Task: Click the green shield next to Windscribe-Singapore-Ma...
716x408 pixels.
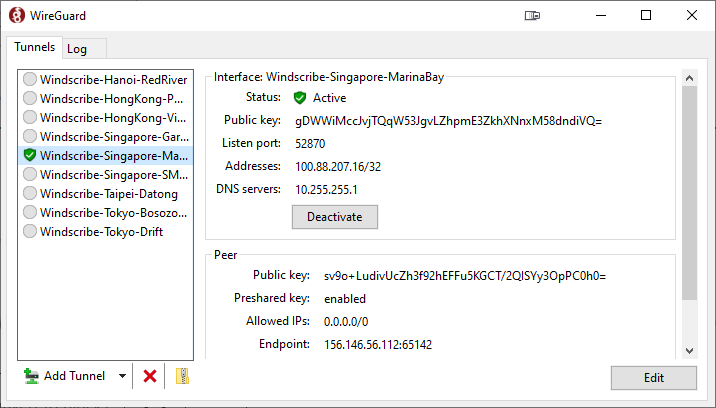Action: coord(30,155)
